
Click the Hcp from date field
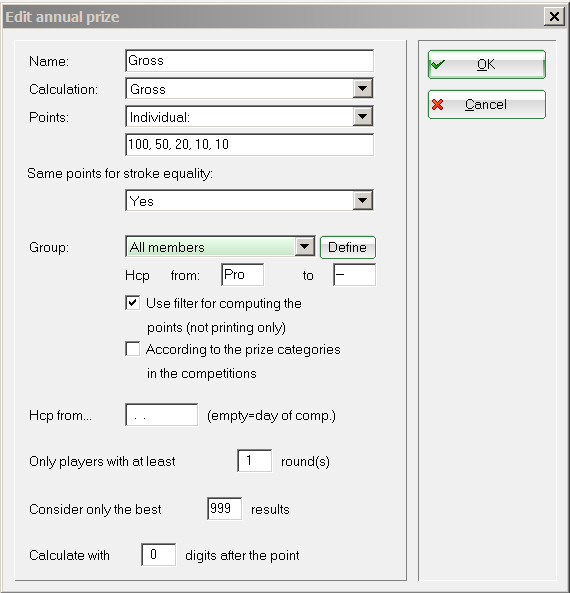(x=162, y=415)
